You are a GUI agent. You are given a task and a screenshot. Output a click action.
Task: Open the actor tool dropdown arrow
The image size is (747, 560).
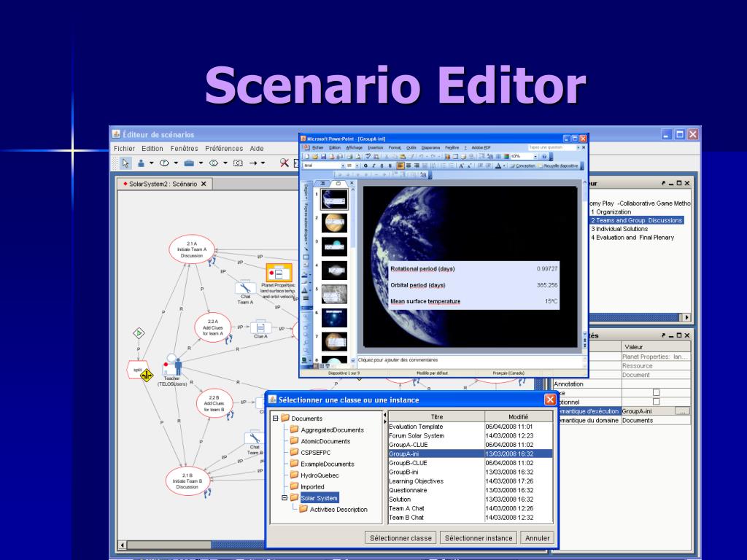(x=152, y=163)
